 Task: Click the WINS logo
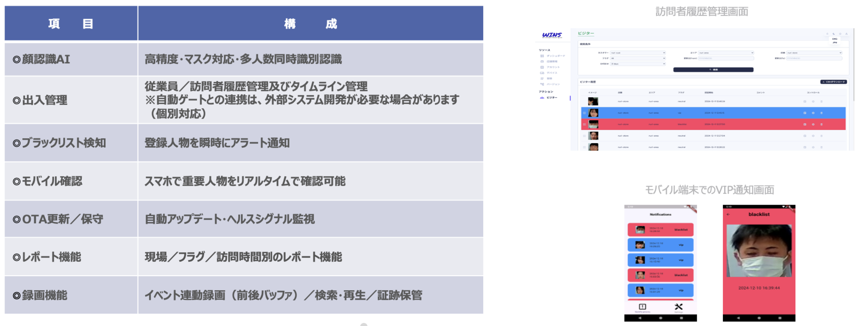tap(552, 35)
